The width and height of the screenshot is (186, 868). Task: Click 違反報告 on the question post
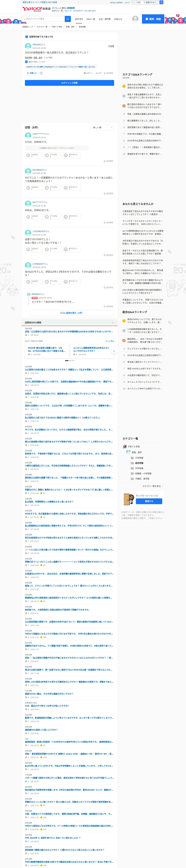[108, 73]
